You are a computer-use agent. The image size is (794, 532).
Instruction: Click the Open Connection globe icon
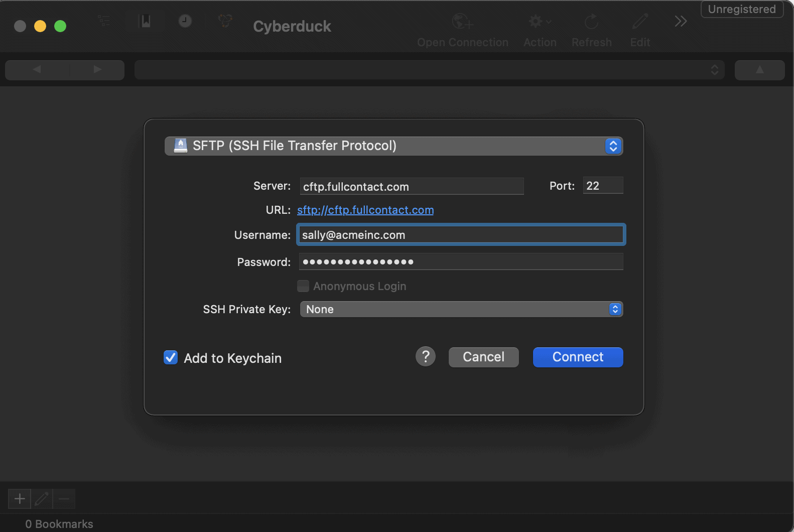pos(462,22)
